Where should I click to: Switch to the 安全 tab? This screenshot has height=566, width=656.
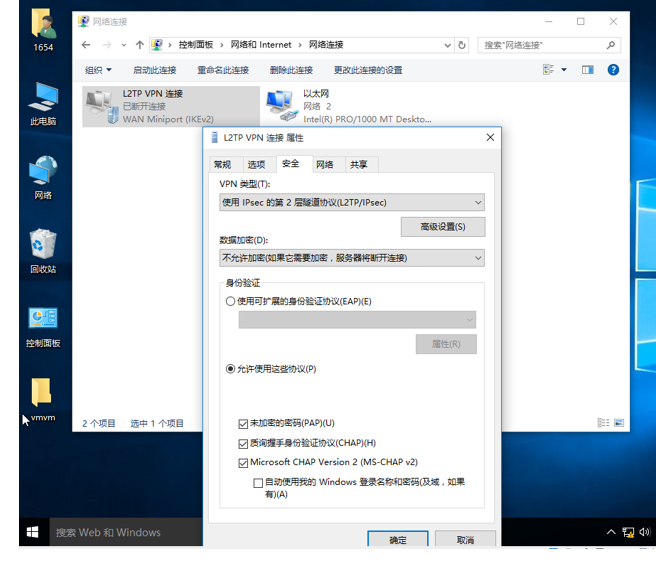point(291,164)
